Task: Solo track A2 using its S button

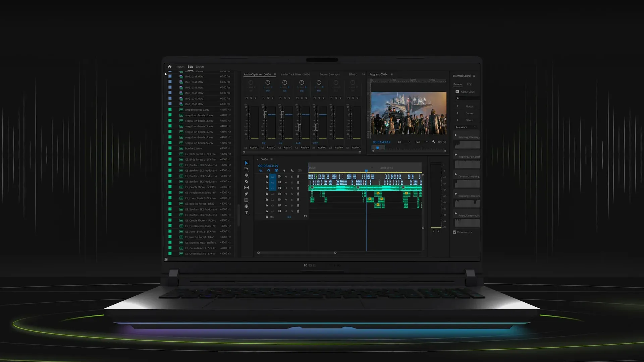Action: coord(292,182)
